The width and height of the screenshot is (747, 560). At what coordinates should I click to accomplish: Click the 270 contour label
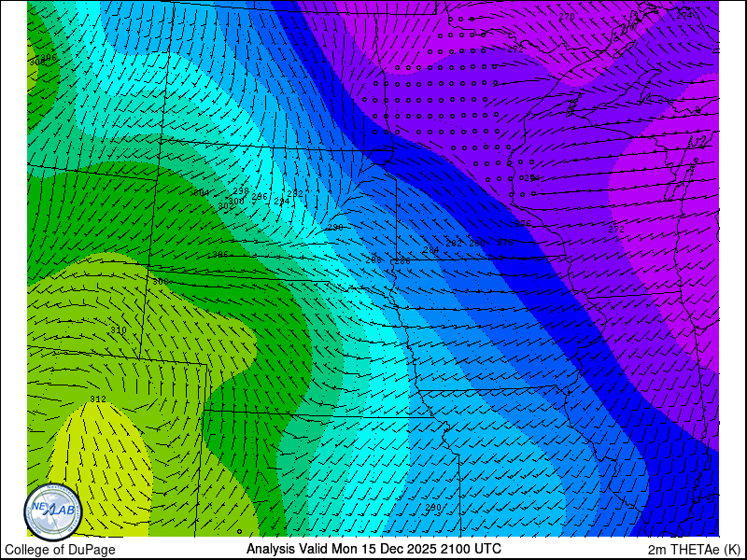[x=567, y=17]
